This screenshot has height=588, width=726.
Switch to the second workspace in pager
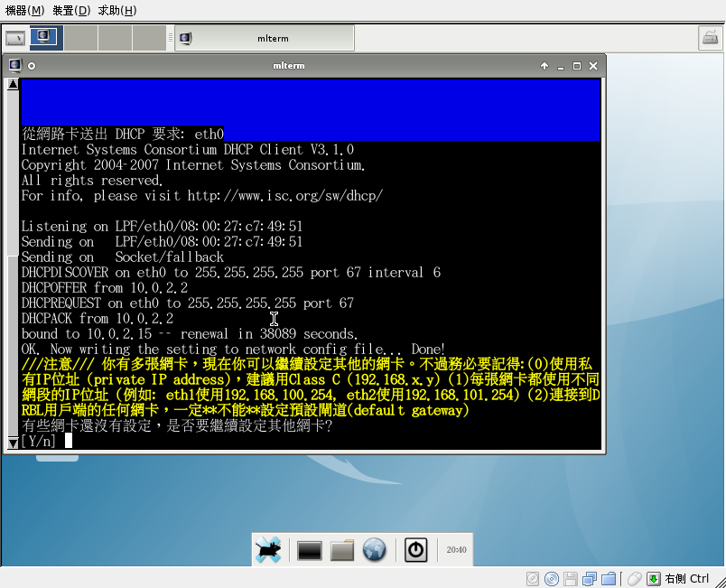80,38
